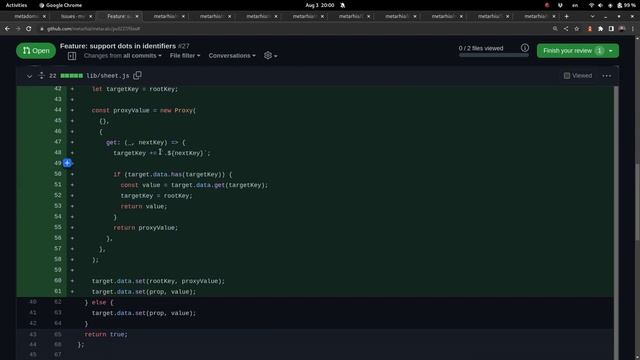Open the browser zoom/search icon
The image size is (640, 360).
click(555, 29)
